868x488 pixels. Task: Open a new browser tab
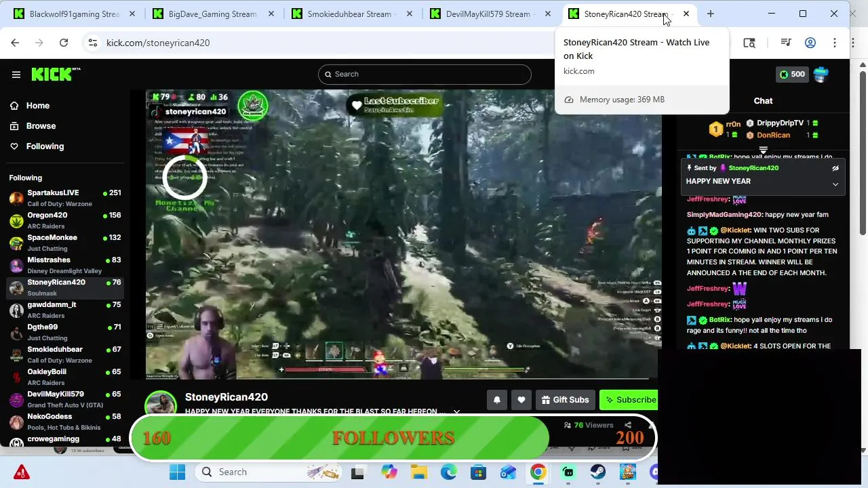click(x=711, y=14)
